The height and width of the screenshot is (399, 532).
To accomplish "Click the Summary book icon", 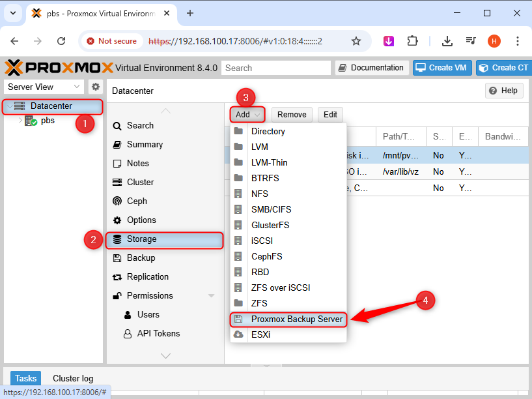I will tap(117, 145).
